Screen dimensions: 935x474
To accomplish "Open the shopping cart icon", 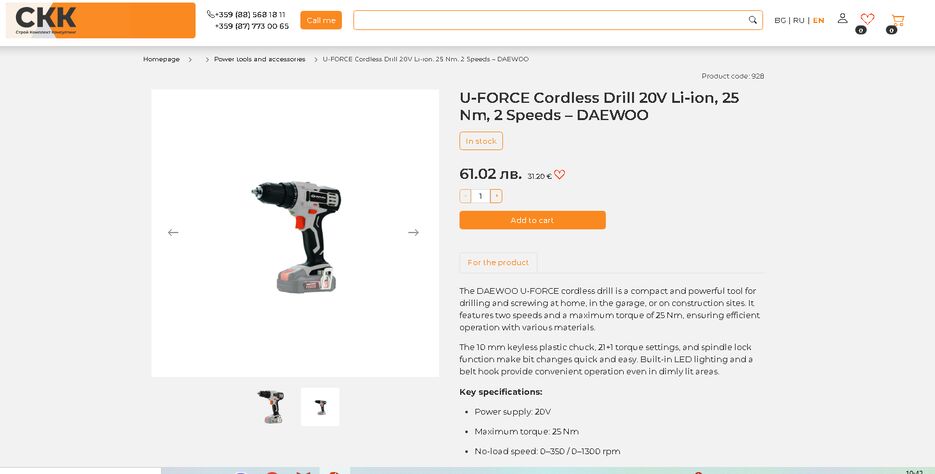I will pyautogui.click(x=897, y=20).
